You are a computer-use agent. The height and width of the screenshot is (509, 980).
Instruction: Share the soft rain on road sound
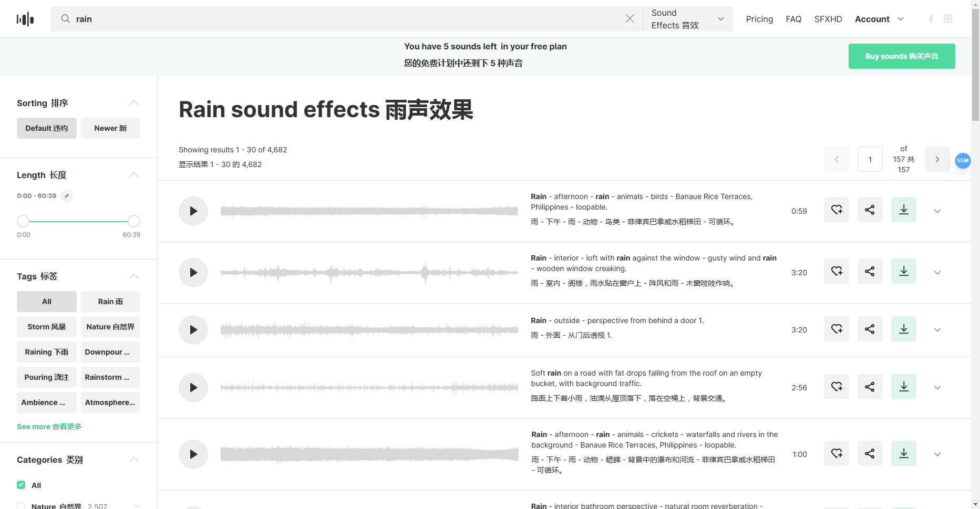pos(870,387)
